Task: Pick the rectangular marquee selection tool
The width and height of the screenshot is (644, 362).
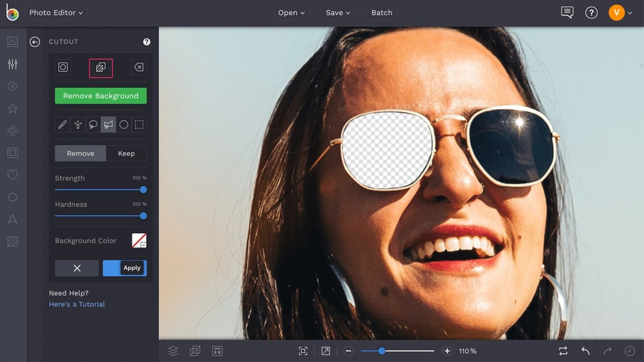Action: coord(139,125)
